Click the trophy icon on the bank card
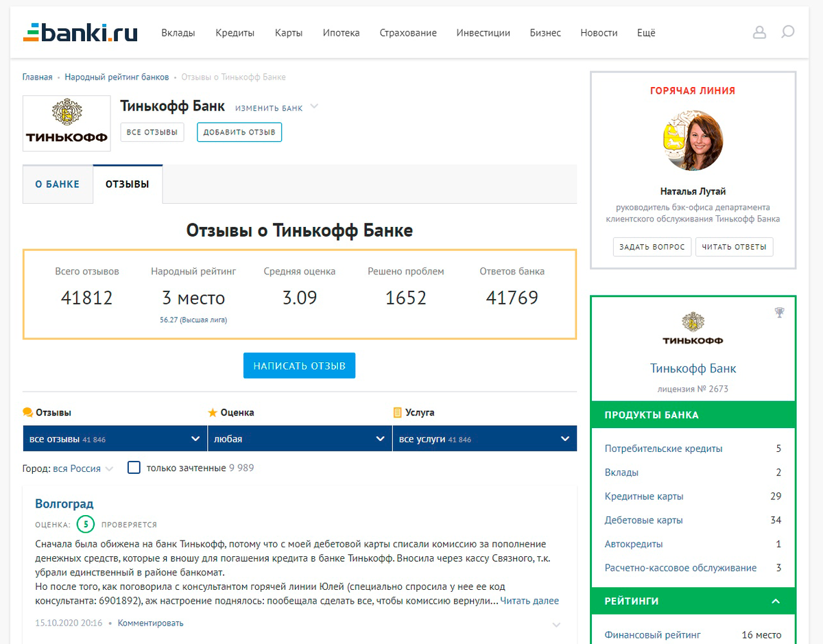The height and width of the screenshot is (644, 823). pos(779,312)
